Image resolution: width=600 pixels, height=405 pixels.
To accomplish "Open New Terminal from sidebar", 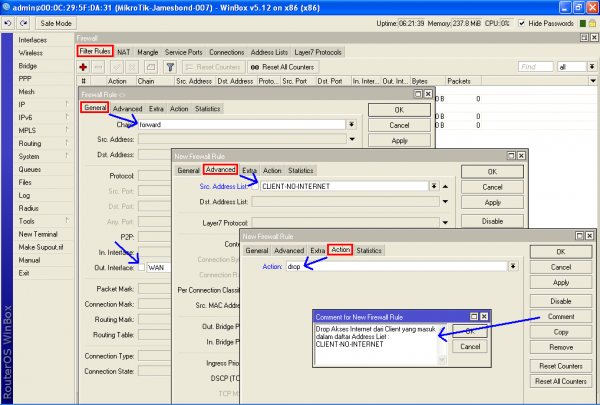I will tap(38, 234).
